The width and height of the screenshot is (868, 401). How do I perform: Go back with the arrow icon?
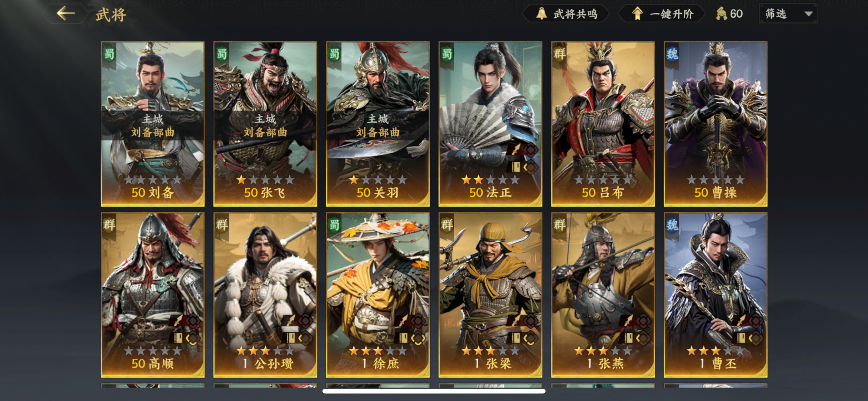pyautogui.click(x=66, y=13)
